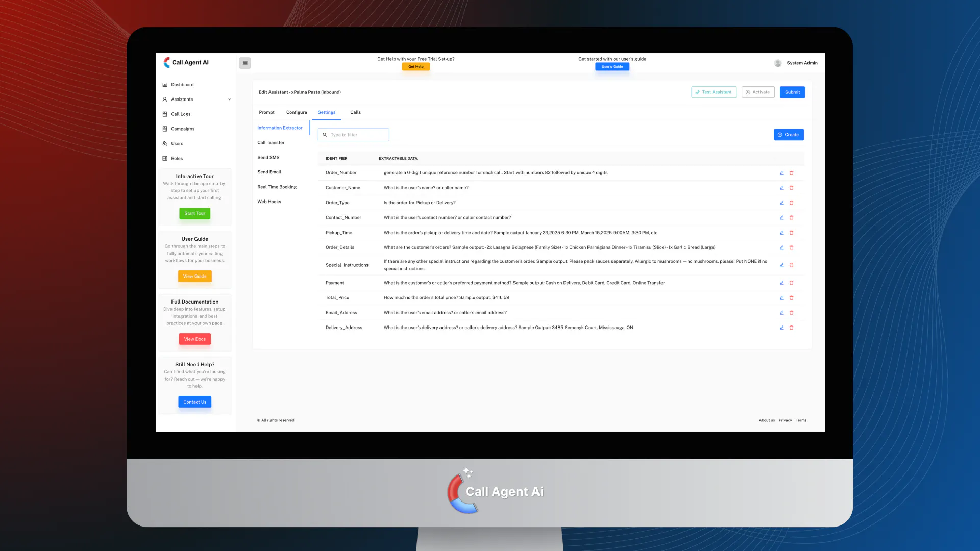Viewport: 980px width, 551px height.
Task: Open Call Logs in sidebar
Action: (x=181, y=114)
